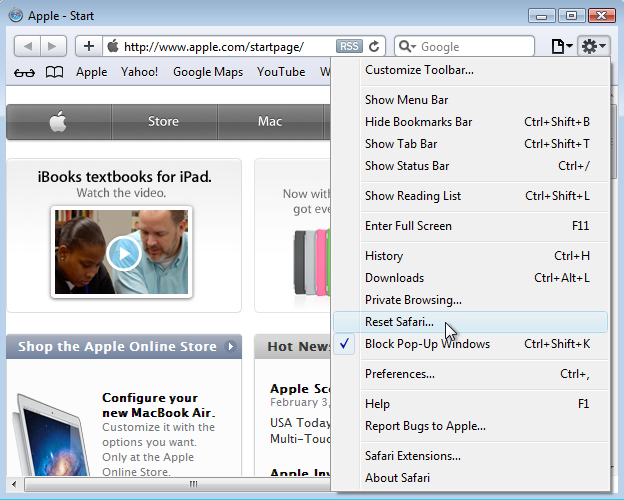Open History from the menu
The width and height of the screenshot is (624, 500).
click(x=470, y=256)
